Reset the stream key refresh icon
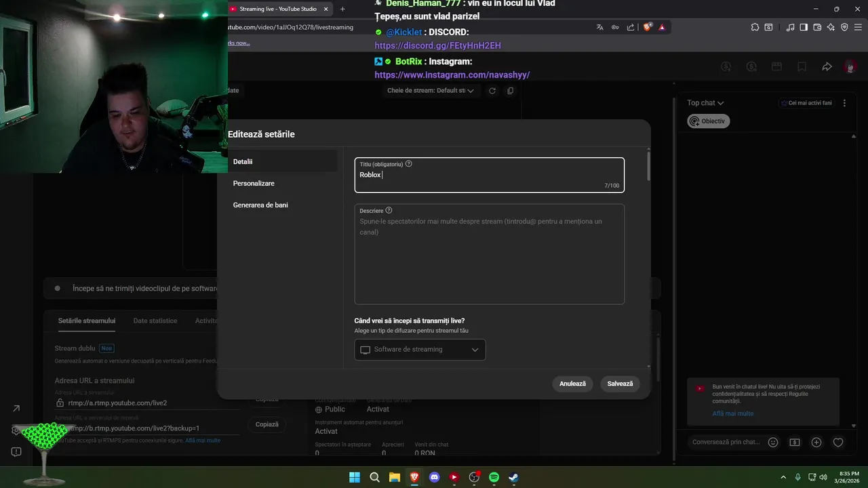Image resolution: width=868 pixels, height=488 pixels. coord(492,90)
